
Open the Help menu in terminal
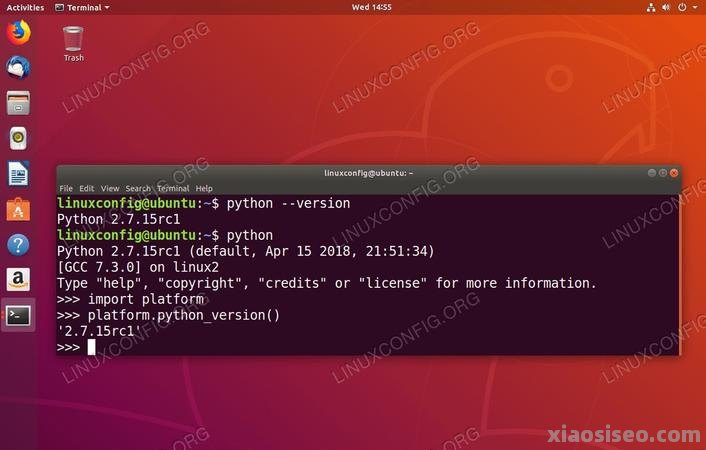pos(204,188)
